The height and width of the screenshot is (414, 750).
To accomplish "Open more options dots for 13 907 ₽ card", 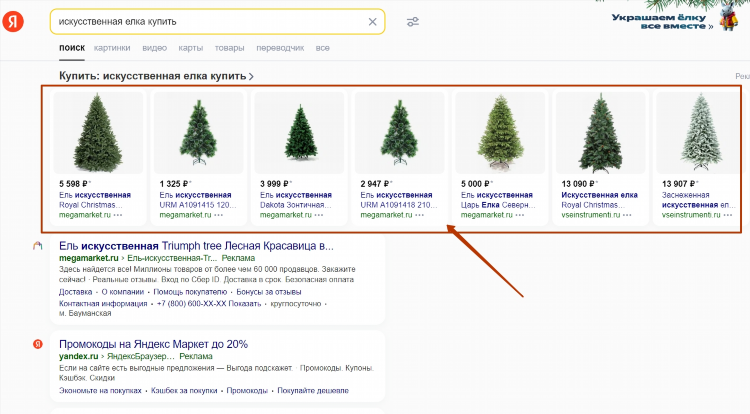I will coord(728,215).
